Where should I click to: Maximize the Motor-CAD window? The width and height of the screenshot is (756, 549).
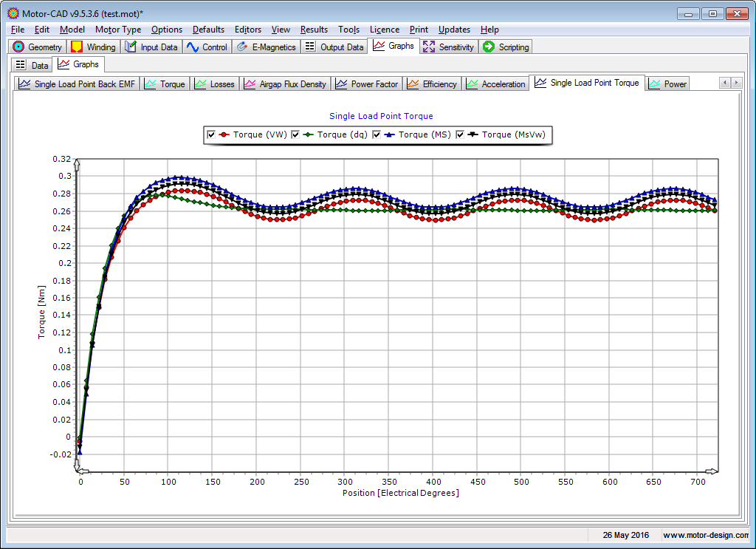(712, 14)
